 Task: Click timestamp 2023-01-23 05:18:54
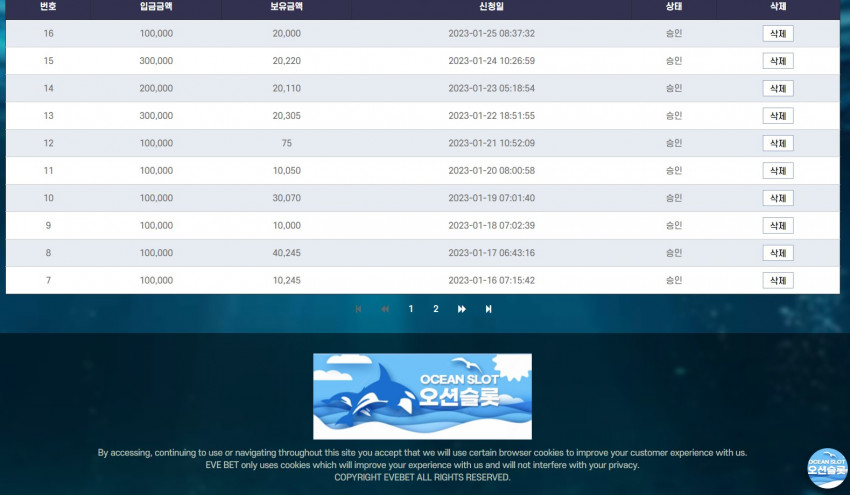(x=491, y=88)
